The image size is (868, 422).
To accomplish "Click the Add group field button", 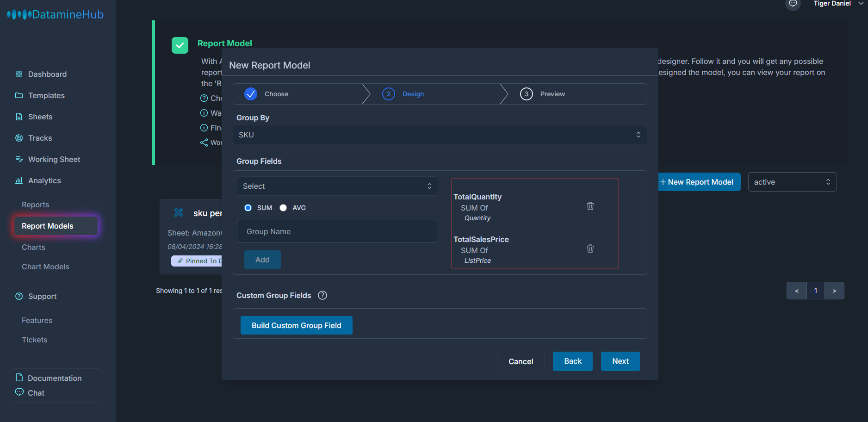I will (x=262, y=260).
